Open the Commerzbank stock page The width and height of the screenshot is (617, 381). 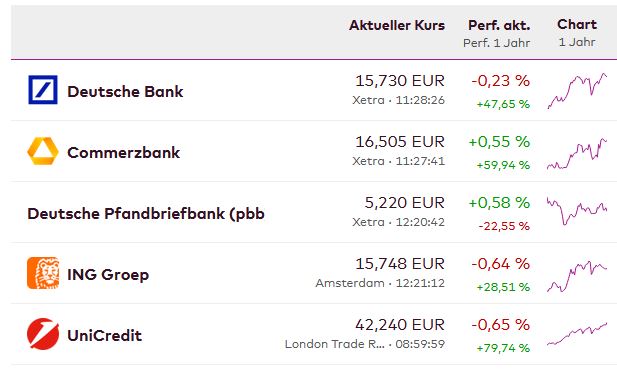tap(124, 152)
